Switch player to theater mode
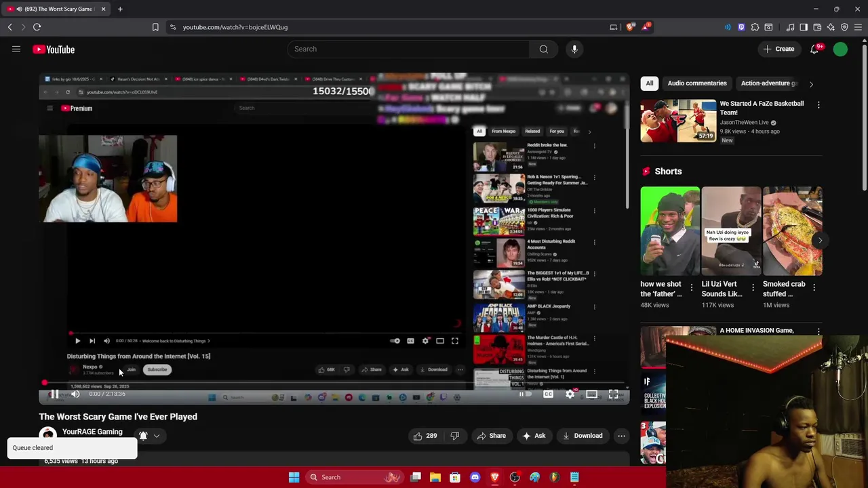 [x=591, y=394]
